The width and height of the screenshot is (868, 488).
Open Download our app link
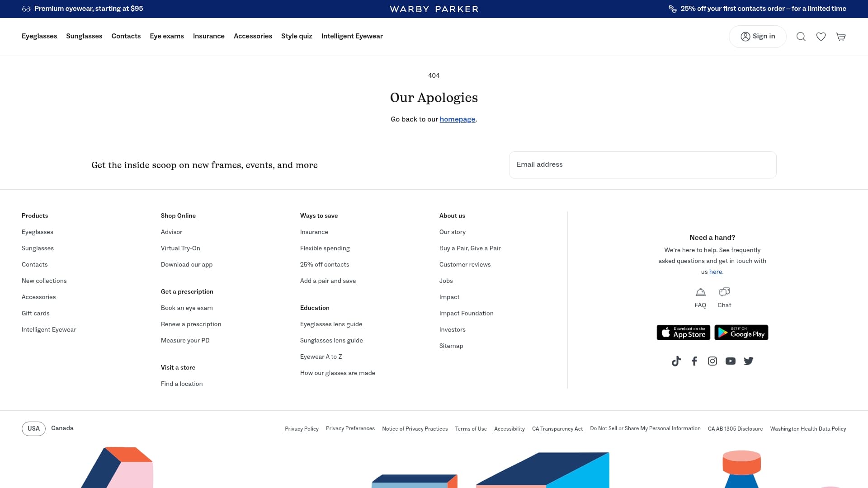click(187, 265)
